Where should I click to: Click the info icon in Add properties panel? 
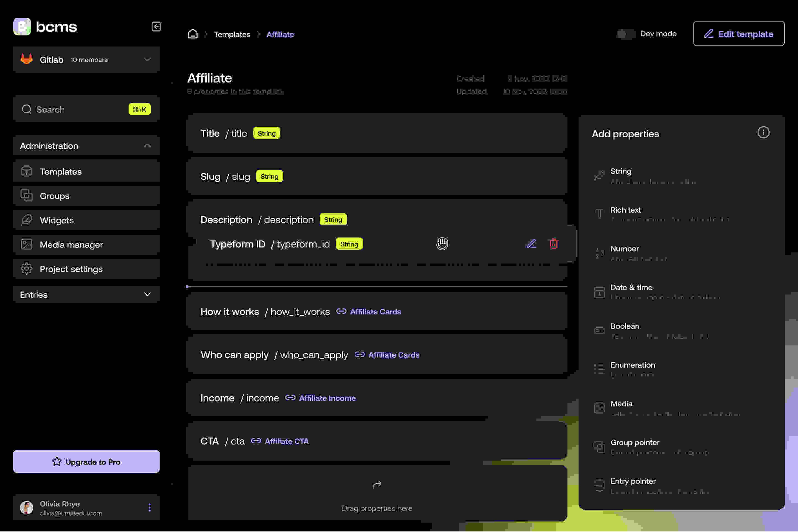(x=764, y=132)
